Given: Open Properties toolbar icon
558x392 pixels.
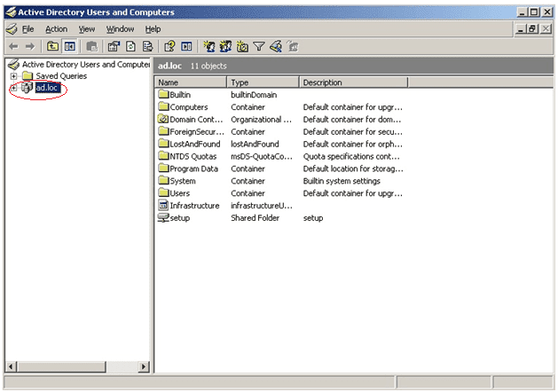Looking at the screenshot, I should [114, 46].
